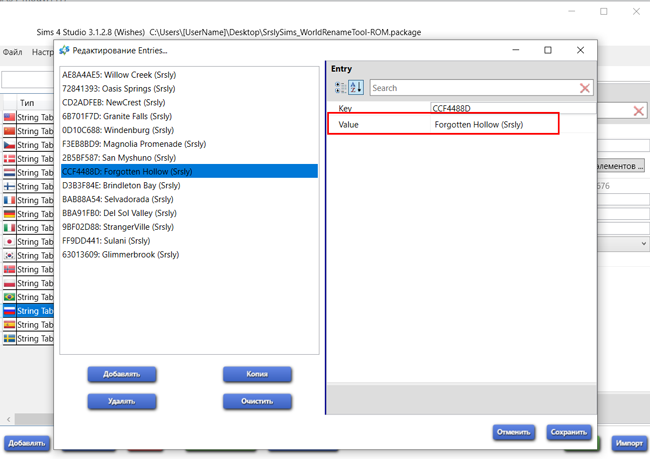Image resolution: width=650 pixels, height=459 pixels.
Task: Select the Polish flag String Table row
Action: pyautogui.click(x=28, y=283)
